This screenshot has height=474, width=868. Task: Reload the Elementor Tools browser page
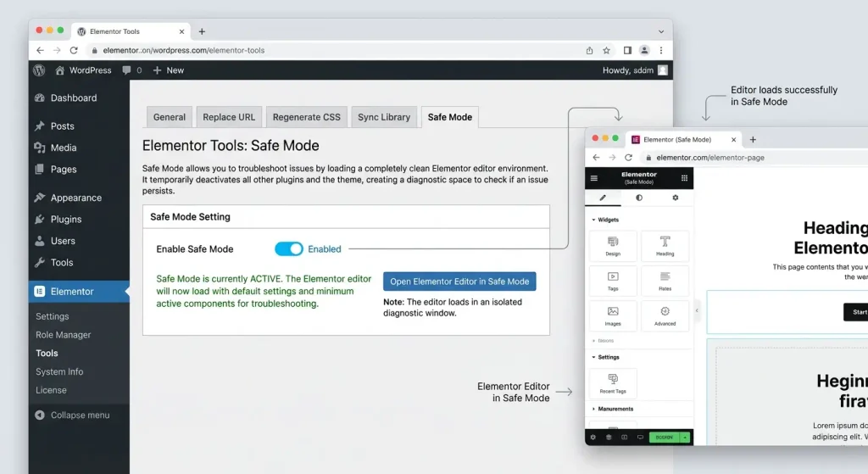pyautogui.click(x=74, y=50)
